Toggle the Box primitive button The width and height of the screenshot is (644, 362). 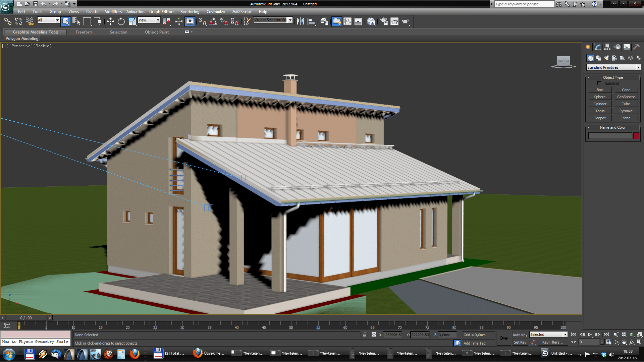click(599, 90)
